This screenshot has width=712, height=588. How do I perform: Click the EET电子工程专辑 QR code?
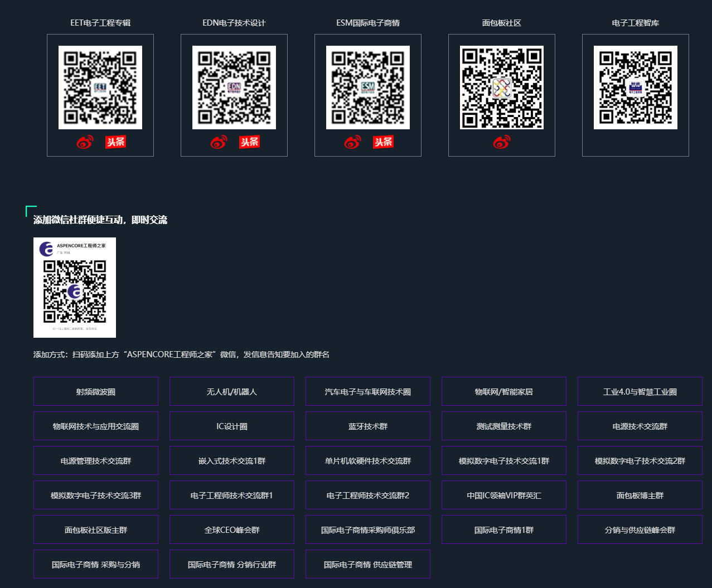coord(100,88)
